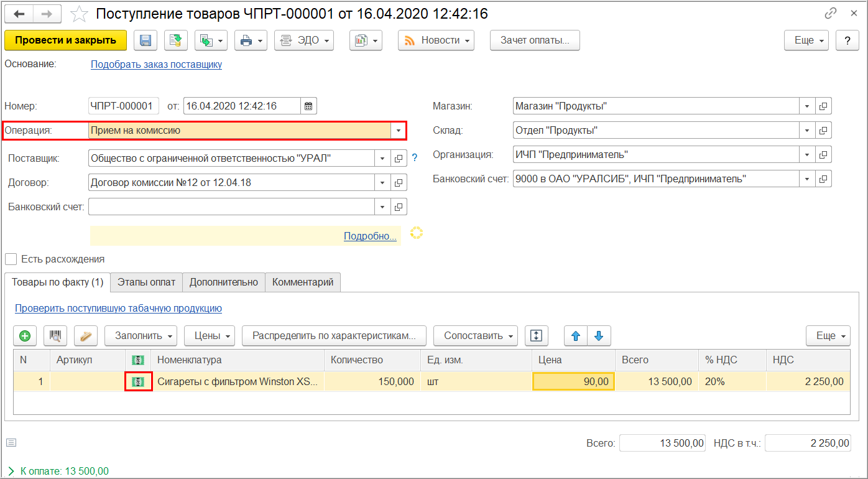Expand the "К оплате: 13 500,00" section
Screen dimensions: 868x479
(11, 472)
